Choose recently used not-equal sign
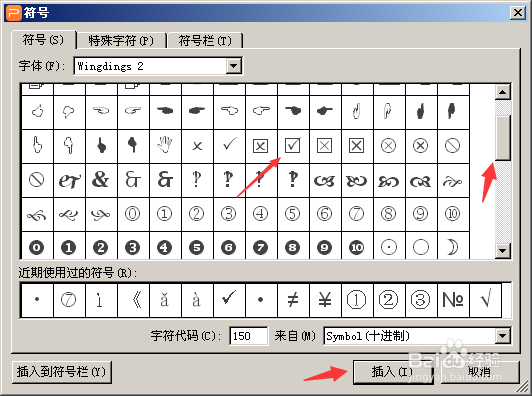Screen dimensions: 532x396 [293, 300]
